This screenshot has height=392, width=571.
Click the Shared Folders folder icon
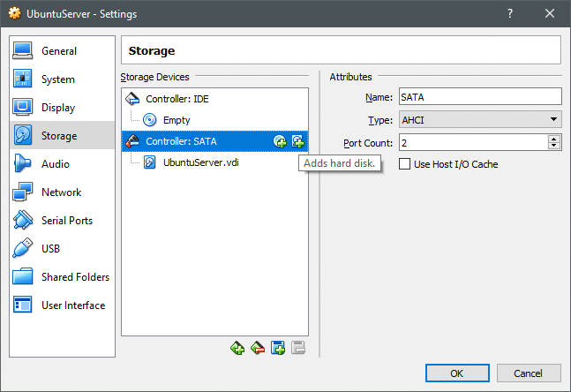pos(23,276)
